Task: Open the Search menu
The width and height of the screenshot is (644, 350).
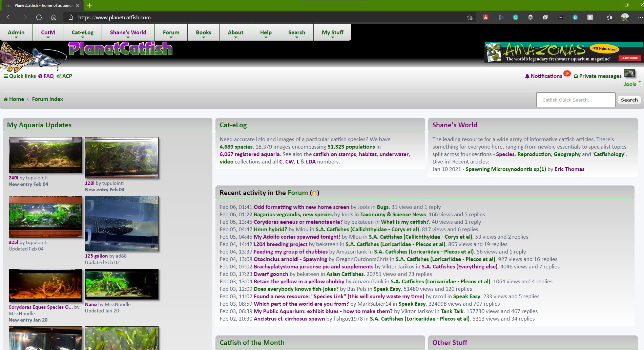Action: pyautogui.click(x=297, y=32)
